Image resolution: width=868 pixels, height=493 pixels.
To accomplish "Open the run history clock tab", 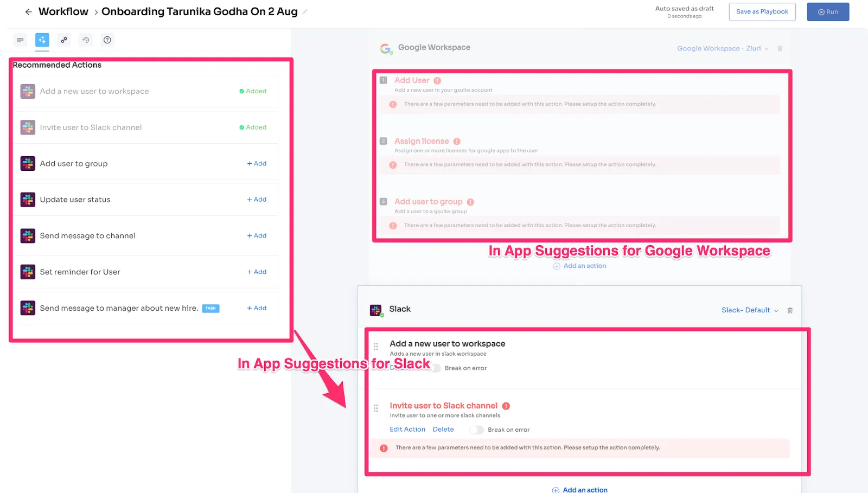I will click(86, 40).
